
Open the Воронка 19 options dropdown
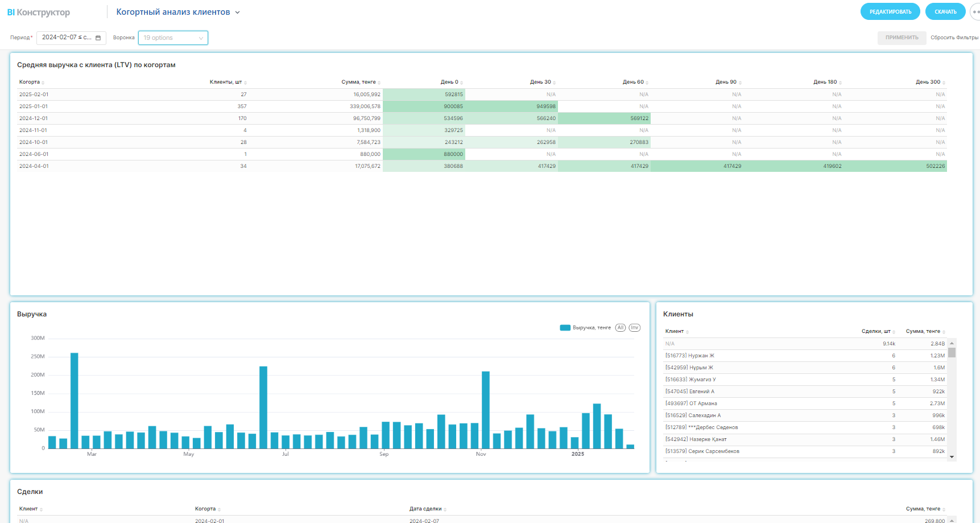pos(173,38)
